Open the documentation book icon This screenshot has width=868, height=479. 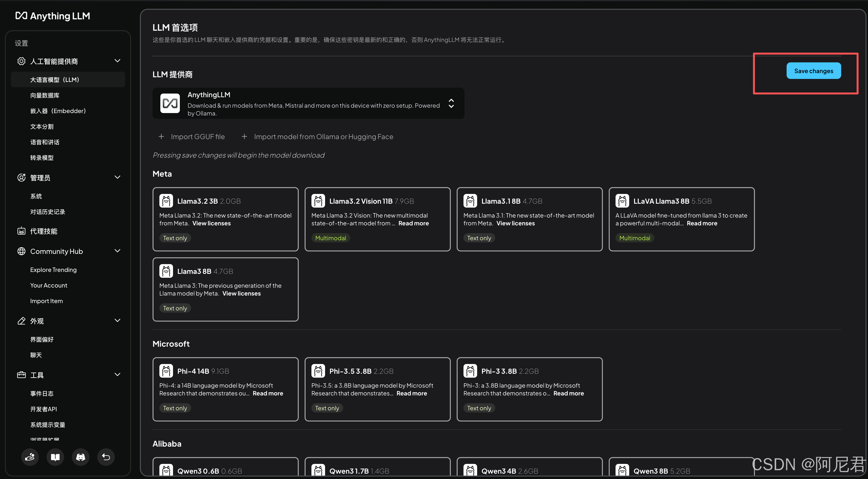pos(55,457)
